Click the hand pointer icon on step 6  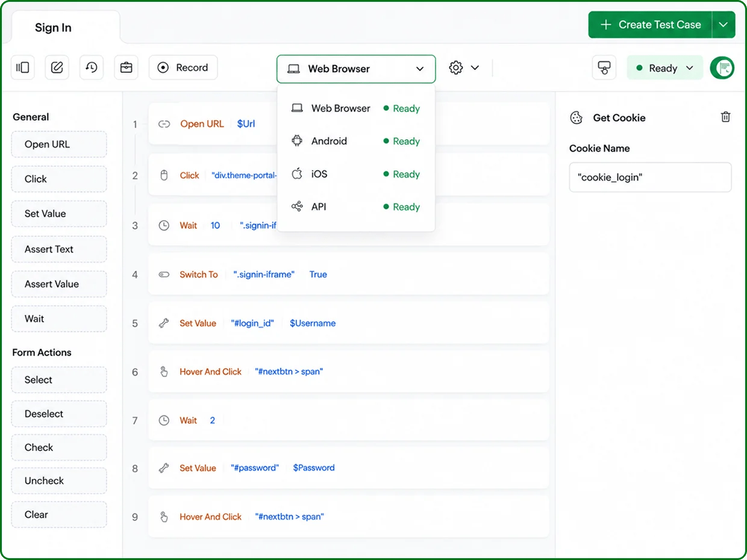point(164,372)
